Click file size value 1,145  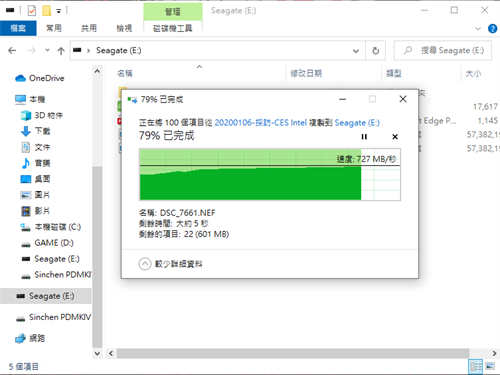tap(488, 120)
